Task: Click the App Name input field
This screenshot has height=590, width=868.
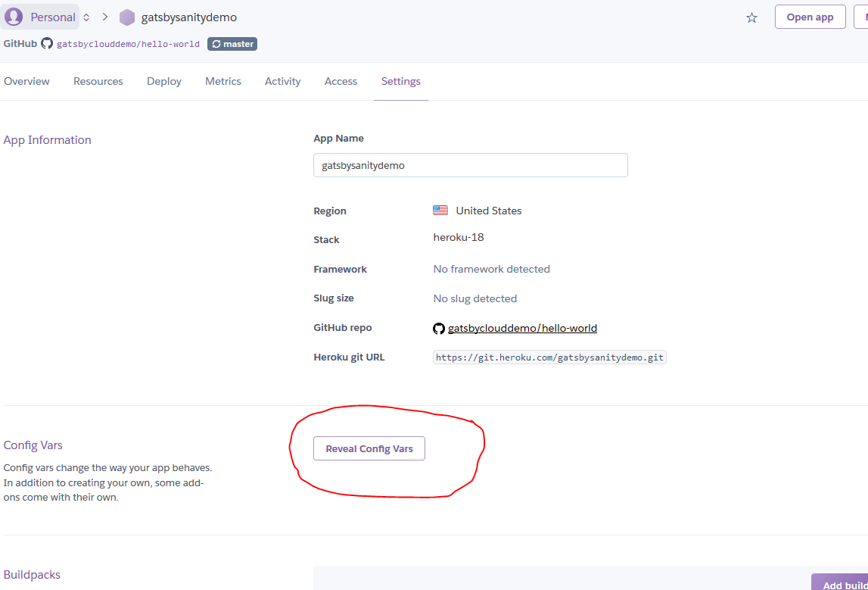Action: click(x=471, y=165)
